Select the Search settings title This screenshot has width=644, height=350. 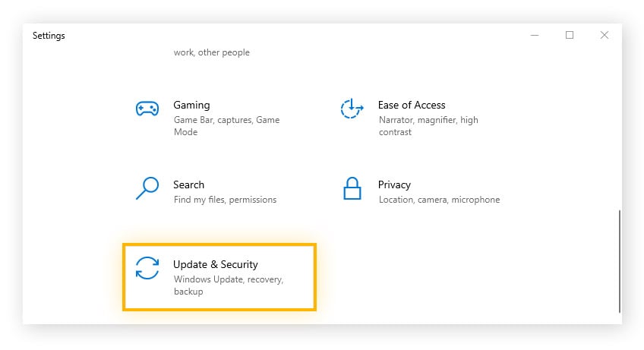point(188,184)
